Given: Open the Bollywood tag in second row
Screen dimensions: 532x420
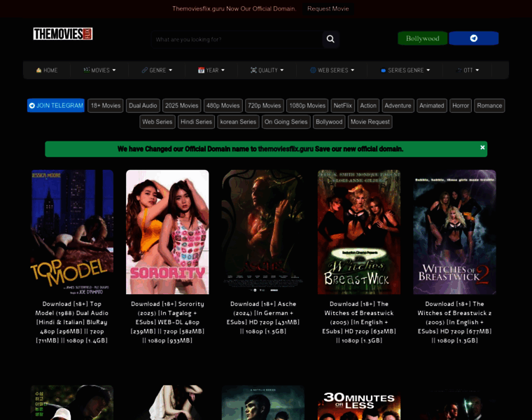Looking at the screenshot, I should [x=329, y=122].
